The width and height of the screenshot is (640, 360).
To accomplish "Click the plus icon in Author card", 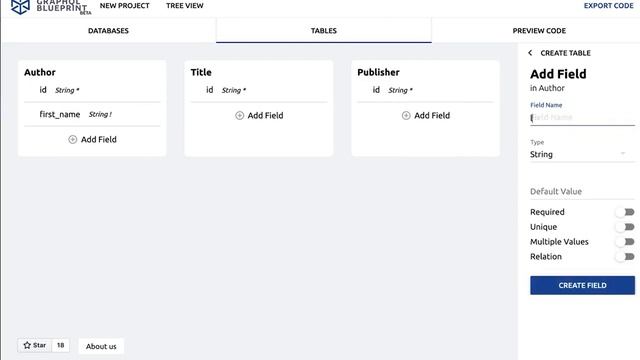I will 73,140.
